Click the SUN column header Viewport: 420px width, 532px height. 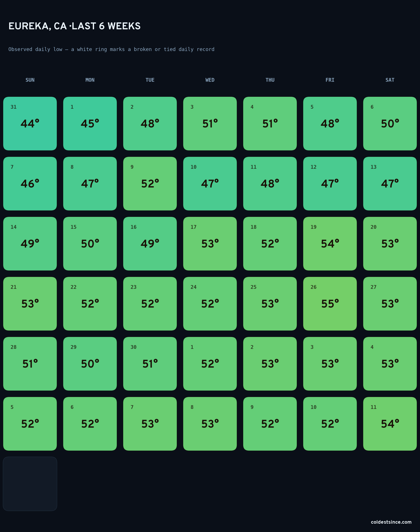click(x=30, y=80)
